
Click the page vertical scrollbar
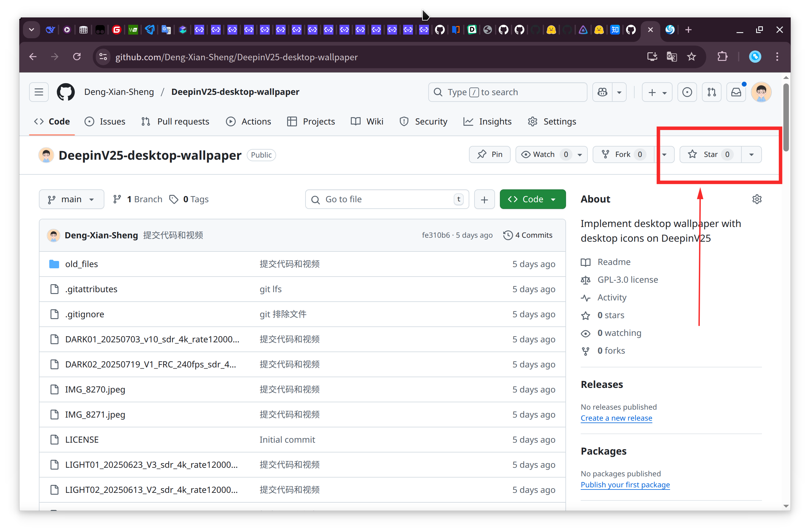pyautogui.click(x=786, y=118)
